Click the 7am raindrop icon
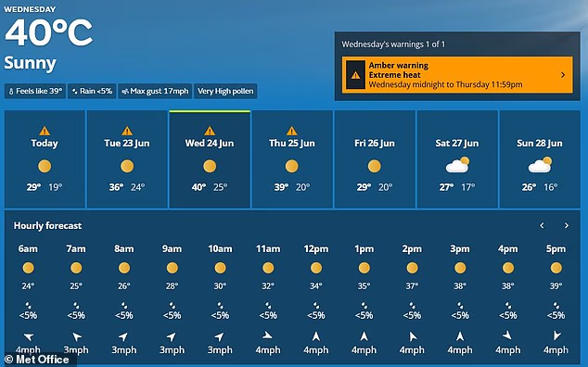588x367 pixels. [x=76, y=305]
